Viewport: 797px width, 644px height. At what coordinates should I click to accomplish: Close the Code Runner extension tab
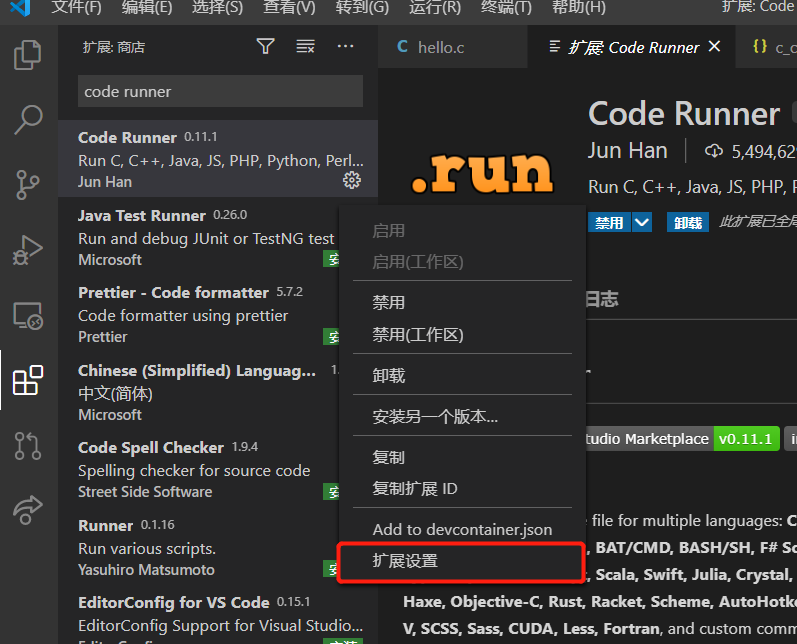[x=714, y=47]
